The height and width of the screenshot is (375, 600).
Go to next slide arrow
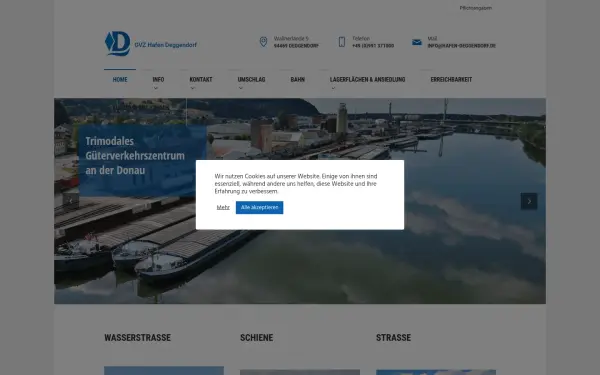pyautogui.click(x=529, y=201)
